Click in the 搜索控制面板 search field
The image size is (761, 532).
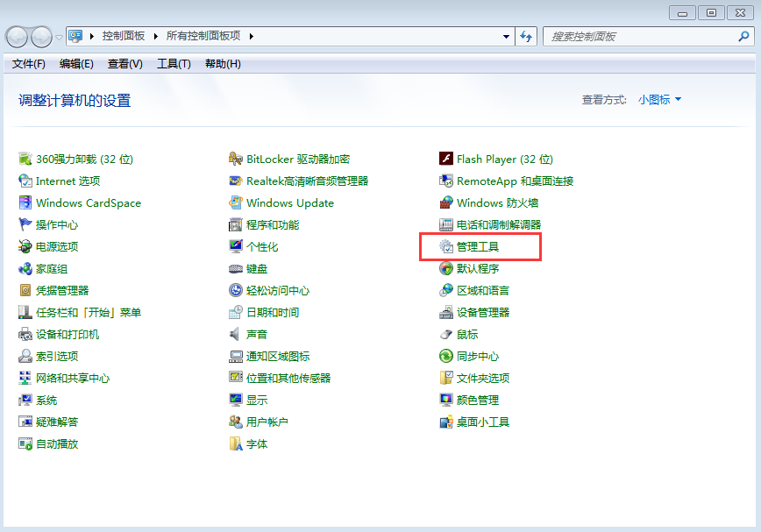[x=641, y=36]
